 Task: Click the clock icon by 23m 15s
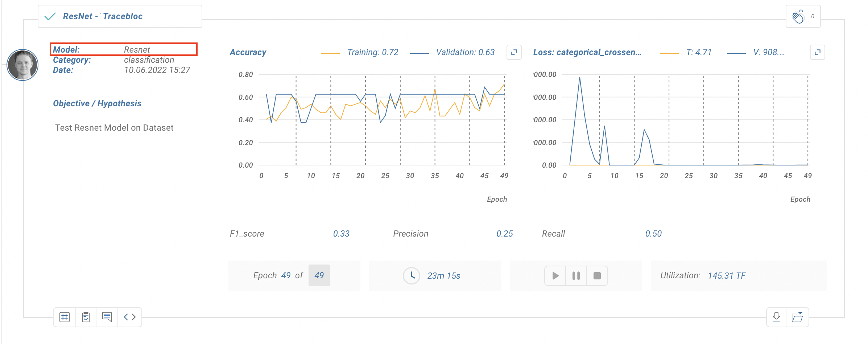click(x=412, y=276)
